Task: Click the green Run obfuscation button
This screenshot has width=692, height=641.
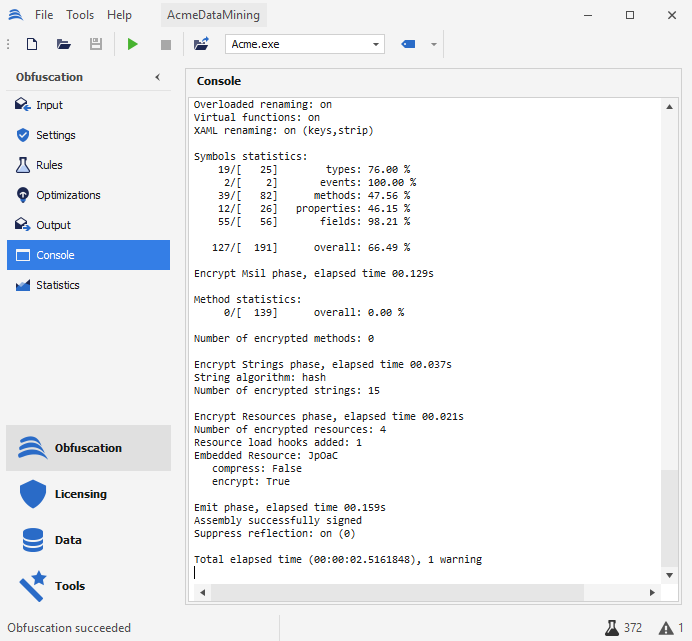Action: coord(133,44)
